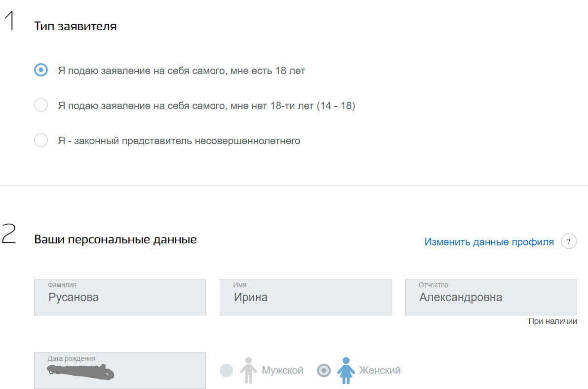The height and width of the screenshot is (389, 588).
Task: Select 'мне нет 18-ти лет (14 - 18)' option
Action: (x=41, y=105)
